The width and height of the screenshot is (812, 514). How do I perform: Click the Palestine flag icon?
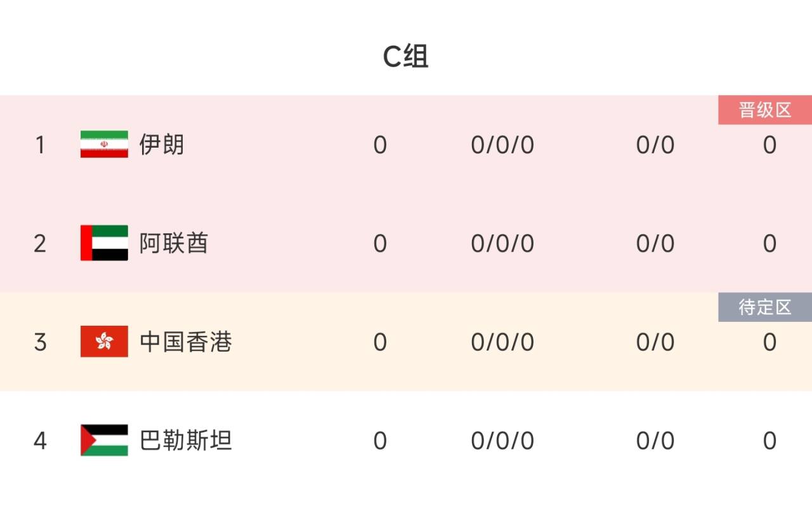[x=104, y=440]
